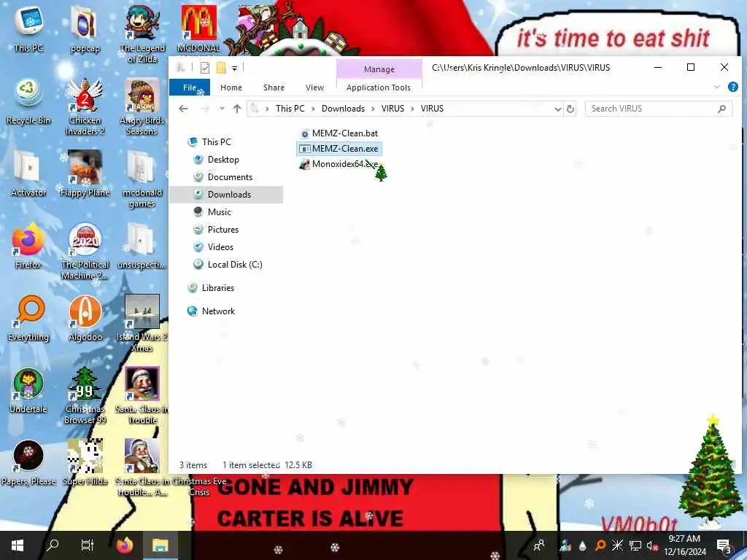
Task: Open the notification center icon
Action: [x=724, y=545]
